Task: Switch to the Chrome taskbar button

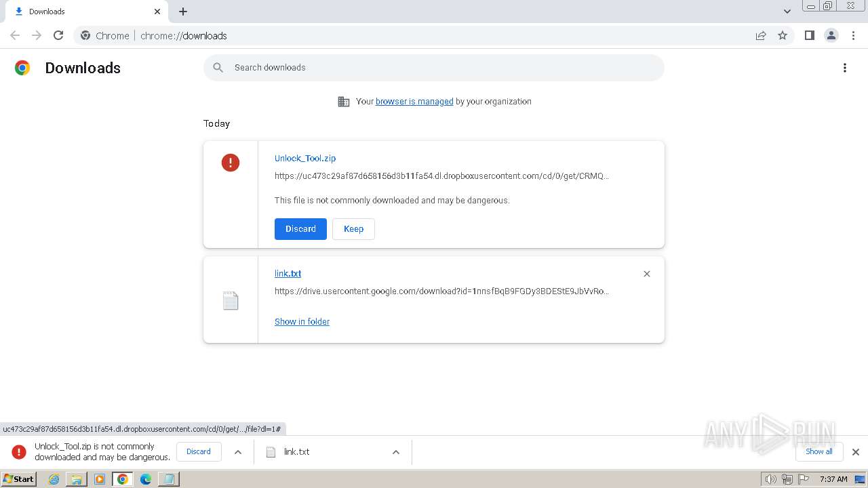Action: pos(123,479)
